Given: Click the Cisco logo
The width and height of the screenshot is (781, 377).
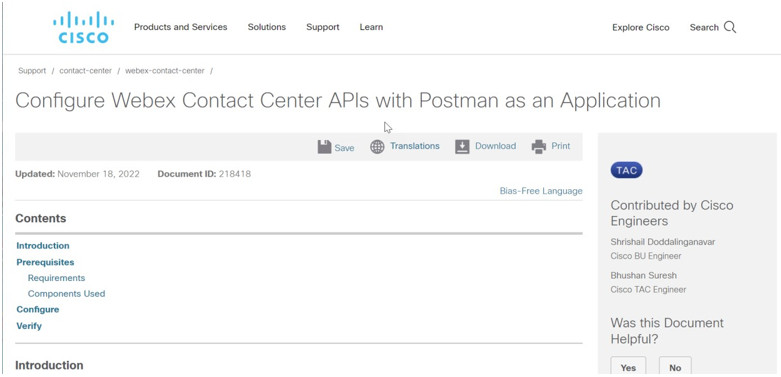Looking at the screenshot, I should point(83,27).
